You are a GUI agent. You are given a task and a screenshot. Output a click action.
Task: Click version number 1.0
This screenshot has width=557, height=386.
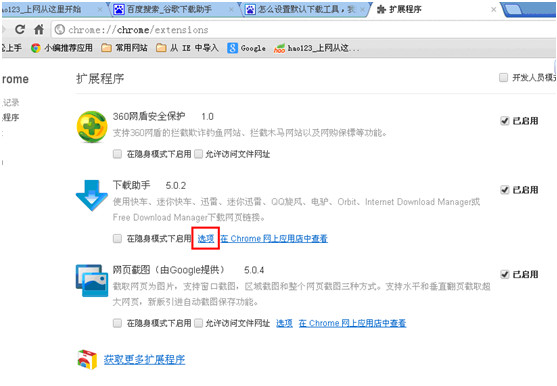(x=207, y=117)
